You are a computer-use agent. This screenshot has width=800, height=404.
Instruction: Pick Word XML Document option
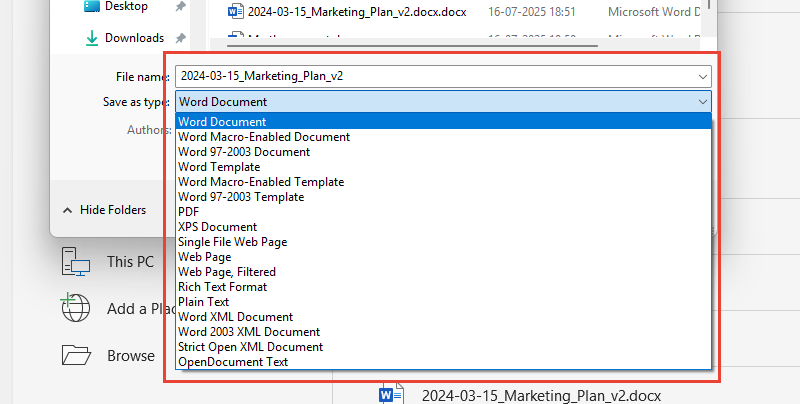click(443, 317)
